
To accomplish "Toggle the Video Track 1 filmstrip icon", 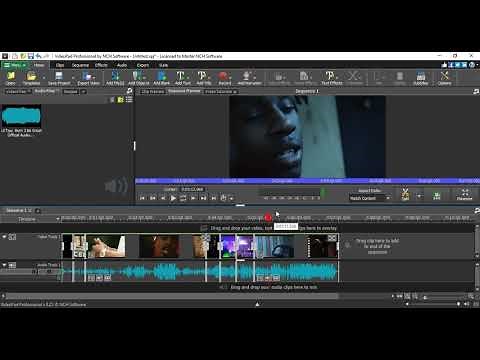I will pyautogui.click(x=12, y=237).
